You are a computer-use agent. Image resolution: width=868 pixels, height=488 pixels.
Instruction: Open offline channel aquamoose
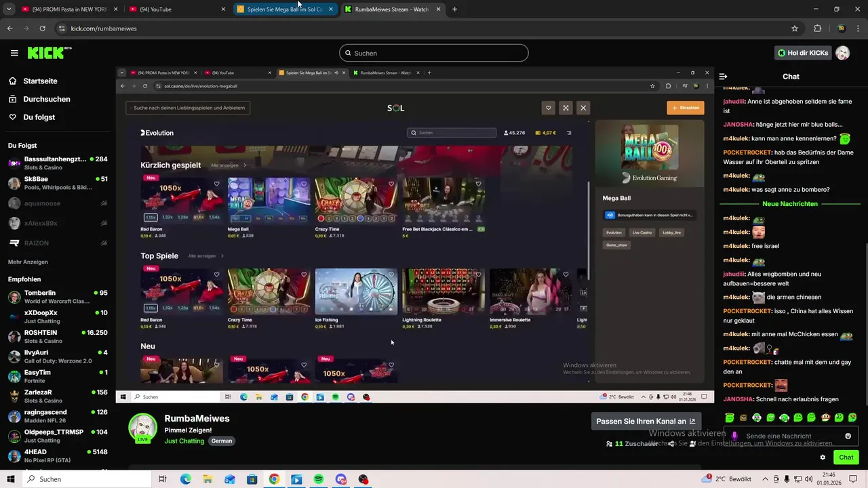pos(58,203)
